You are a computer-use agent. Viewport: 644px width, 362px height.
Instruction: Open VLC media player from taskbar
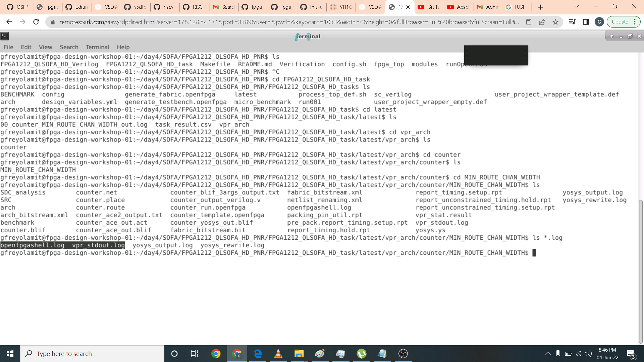pyautogui.click(x=278, y=354)
